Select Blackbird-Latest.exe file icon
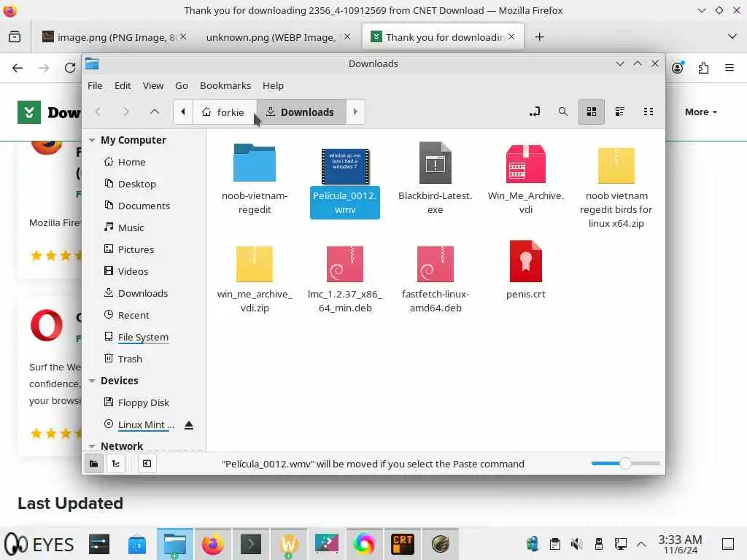The width and height of the screenshot is (747, 560). [435, 163]
